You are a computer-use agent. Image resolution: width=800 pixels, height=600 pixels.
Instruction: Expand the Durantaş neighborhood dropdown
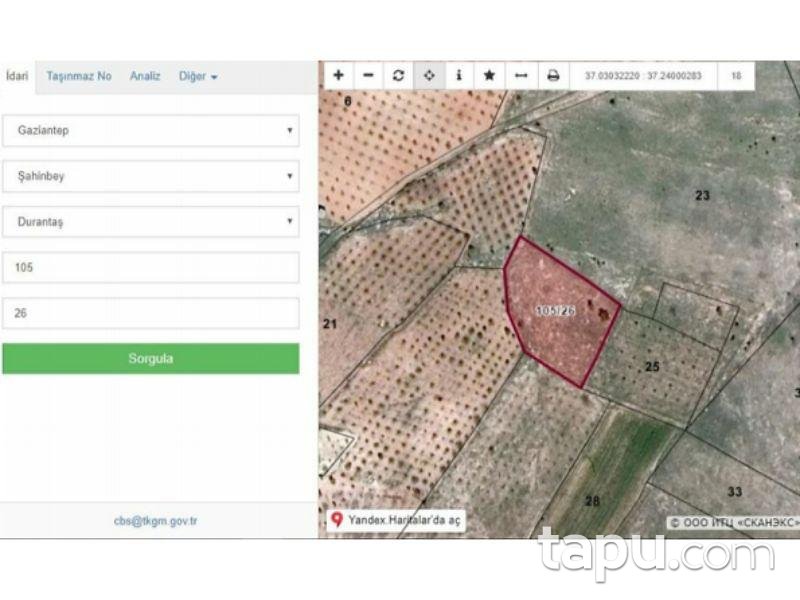(x=150, y=221)
